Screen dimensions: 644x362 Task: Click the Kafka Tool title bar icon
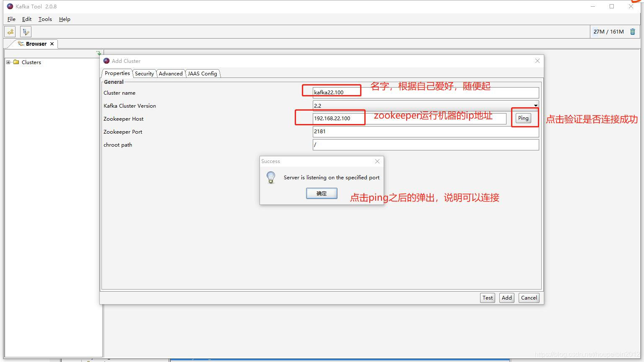point(10,6)
